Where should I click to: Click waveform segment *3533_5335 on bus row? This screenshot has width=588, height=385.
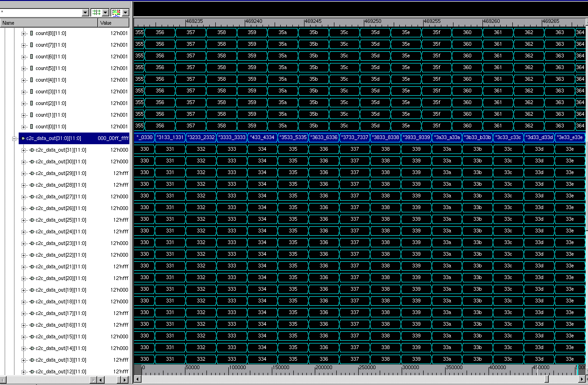[293, 137]
